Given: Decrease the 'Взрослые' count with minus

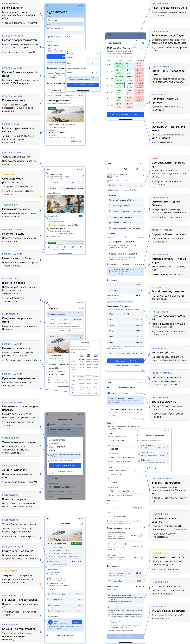Looking at the screenshot, I should pos(88,58).
